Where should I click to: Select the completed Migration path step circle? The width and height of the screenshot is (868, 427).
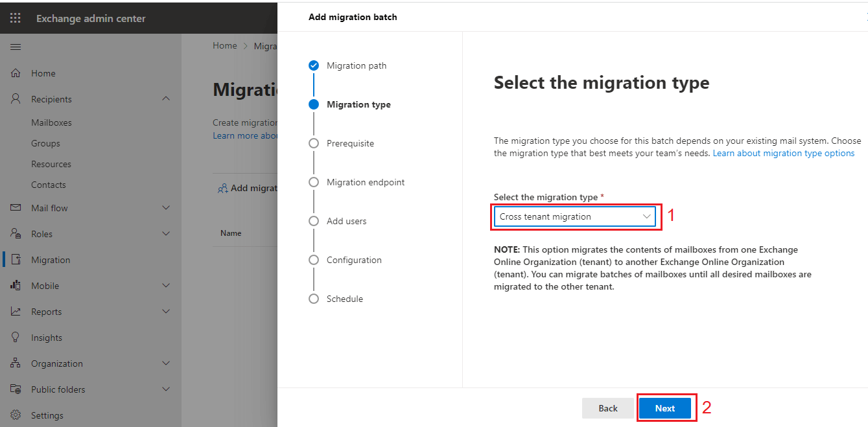[314, 65]
